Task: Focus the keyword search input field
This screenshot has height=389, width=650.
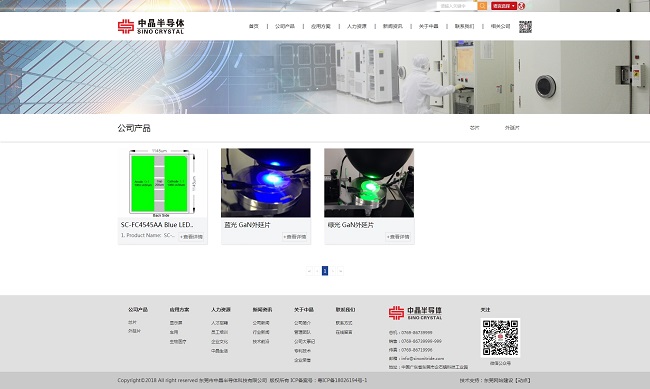Action: point(457,6)
